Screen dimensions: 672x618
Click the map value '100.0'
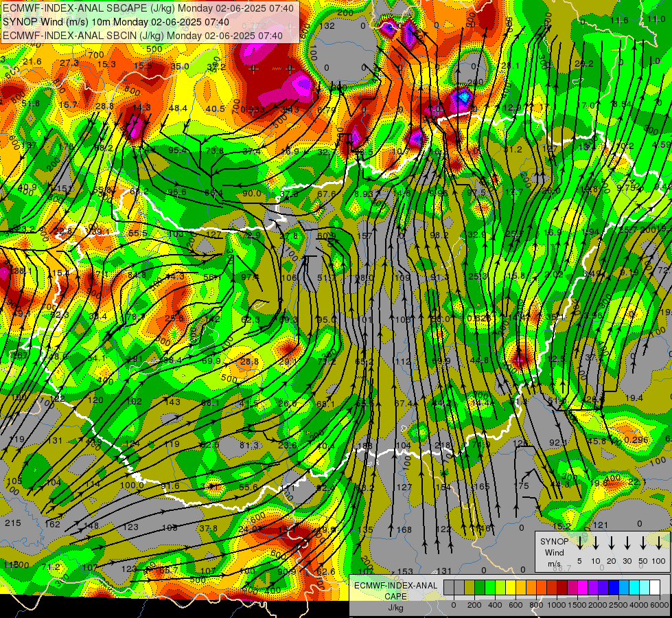pyautogui.click(x=132, y=485)
